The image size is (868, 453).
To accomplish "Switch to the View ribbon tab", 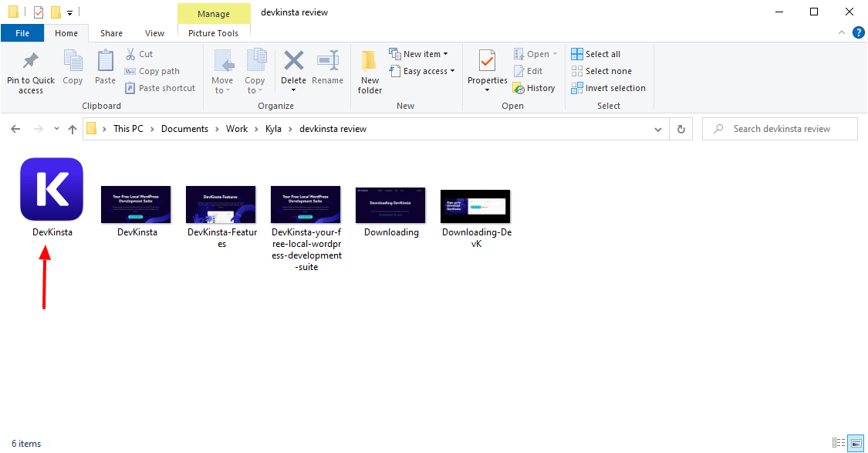I will (x=154, y=33).
